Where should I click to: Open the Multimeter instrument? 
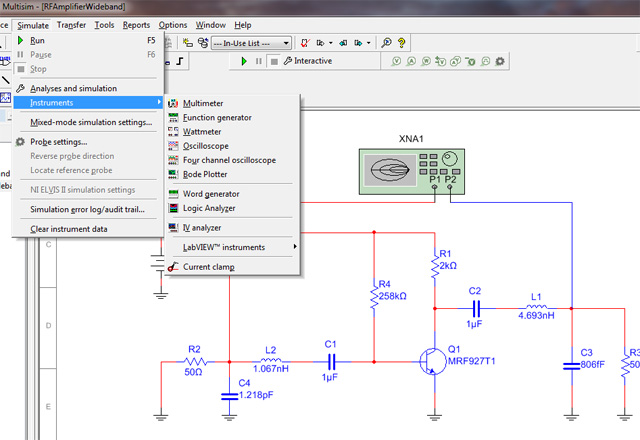tap(232, 103)
